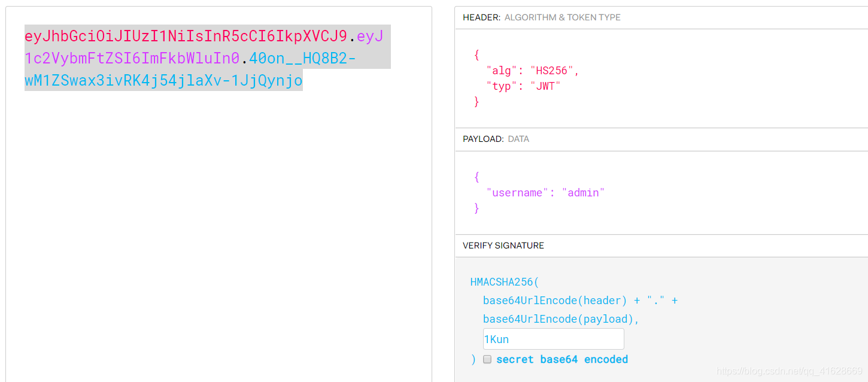Click the PAYLOAD: DATA section label
This screenshot has width=868, height=382.
tap(496, 139)
